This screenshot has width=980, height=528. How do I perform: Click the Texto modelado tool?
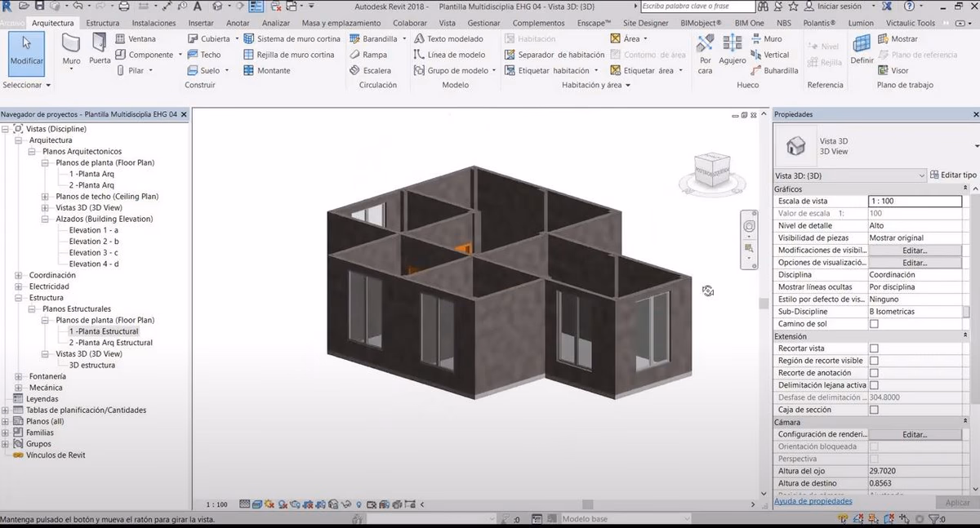point(448,38)
